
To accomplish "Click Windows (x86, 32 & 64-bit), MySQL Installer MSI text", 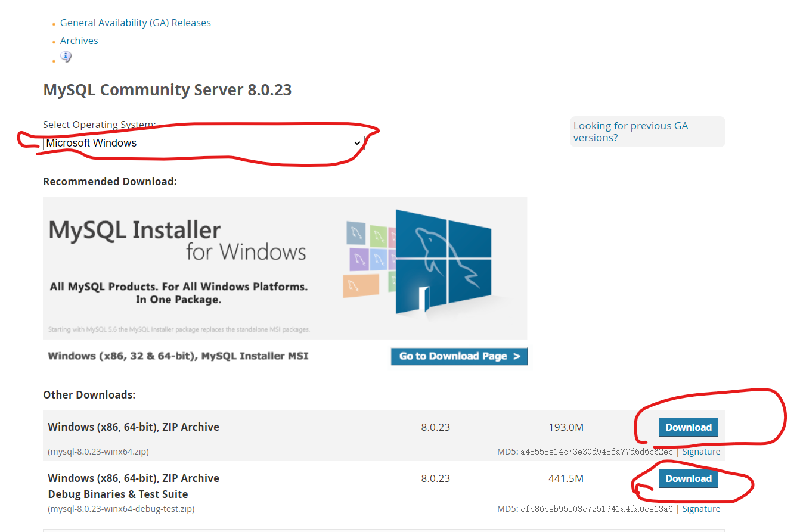I will point(178,356).
